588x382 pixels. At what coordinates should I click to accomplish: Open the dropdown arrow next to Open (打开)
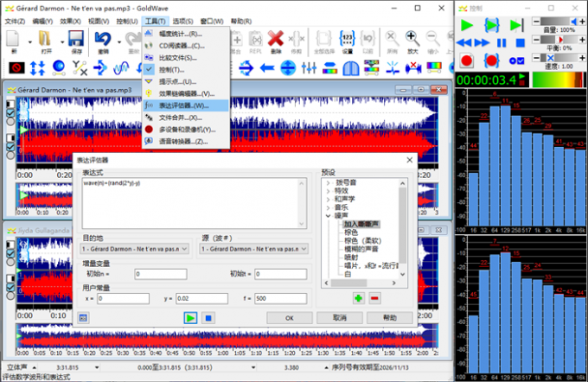tap(62, 42)
